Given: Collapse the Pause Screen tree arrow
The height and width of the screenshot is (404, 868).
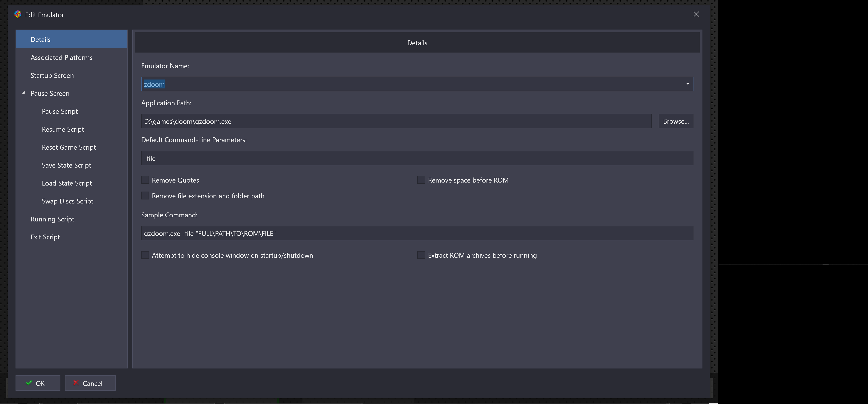Looking at the screenshot, I should point(24,93).
